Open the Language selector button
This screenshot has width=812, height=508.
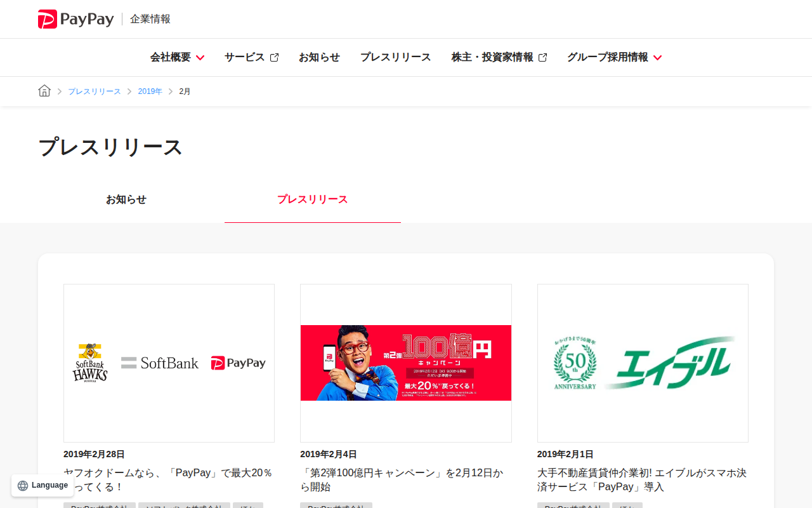[x=43, y=486]
